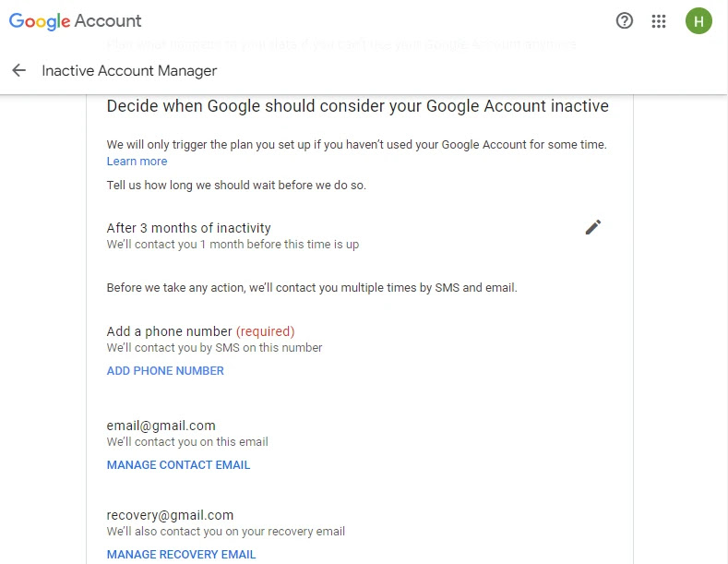Click the Add a phone number label

coord(169,331)
